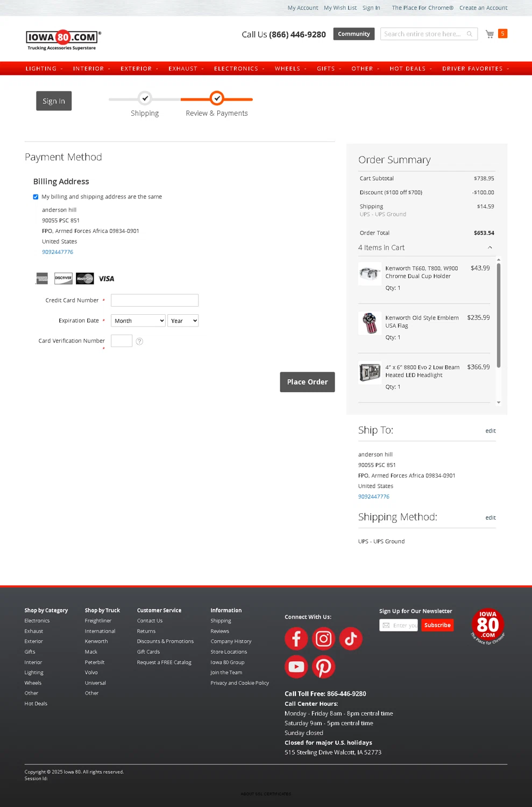Open the TikTok social icon
The height and width of the screenshot is (807, 532).
tap(351, 639)
